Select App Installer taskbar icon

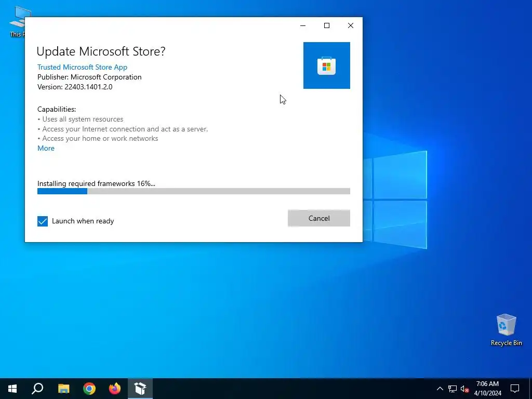tap(140, 389)
